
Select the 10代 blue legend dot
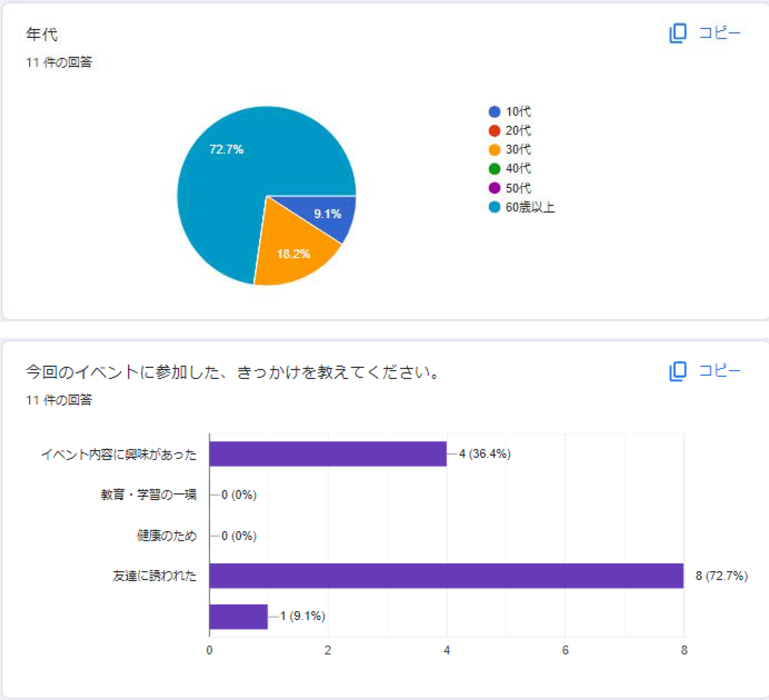coord(494,112)
